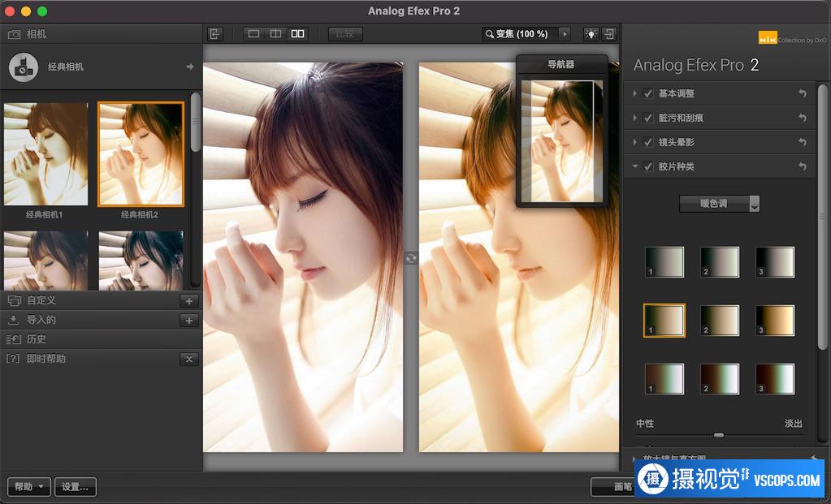Expand the 镜头晕影 section triangle
The image size is (831, 504).
point(634,142)
